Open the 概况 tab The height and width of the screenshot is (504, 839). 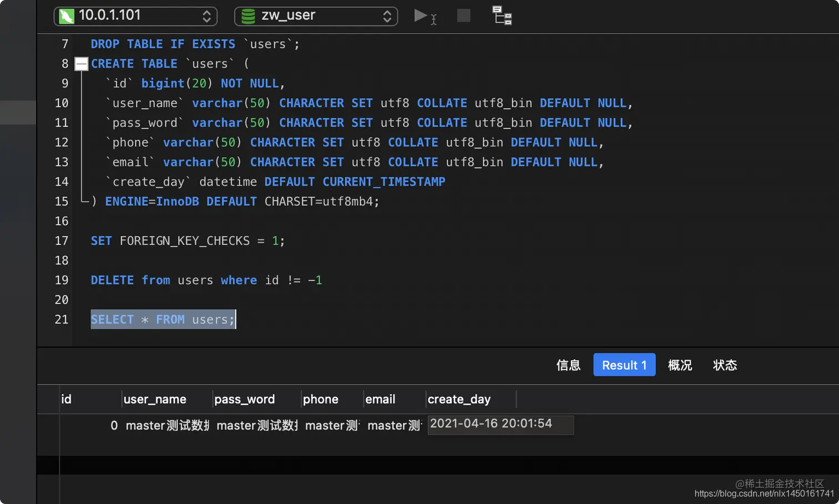680,365
